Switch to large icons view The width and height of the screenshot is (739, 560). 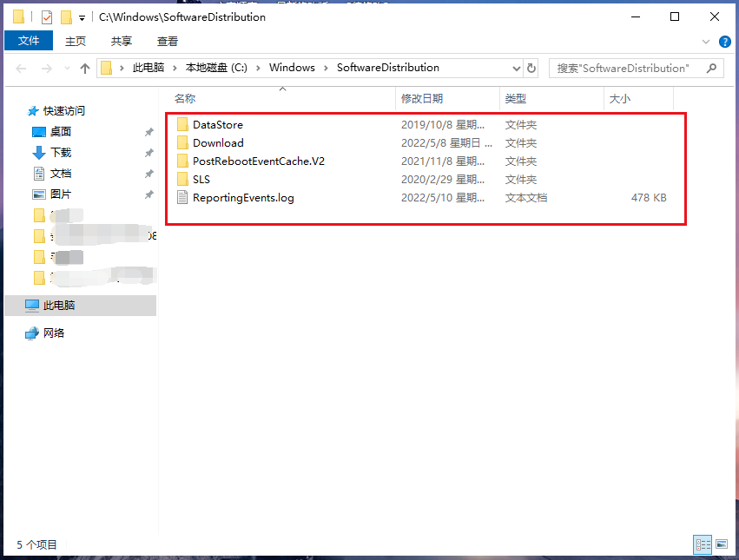(x=722, y=544)
